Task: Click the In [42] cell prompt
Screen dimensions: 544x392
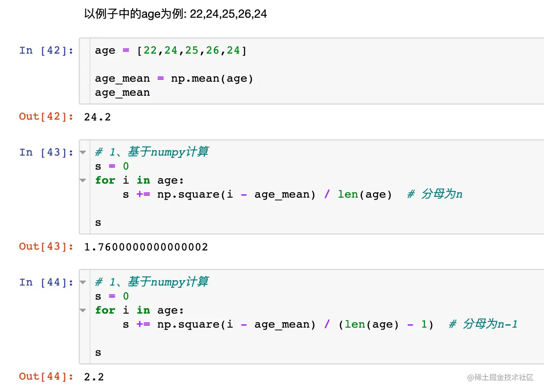Action: click(x=46, y=50)
